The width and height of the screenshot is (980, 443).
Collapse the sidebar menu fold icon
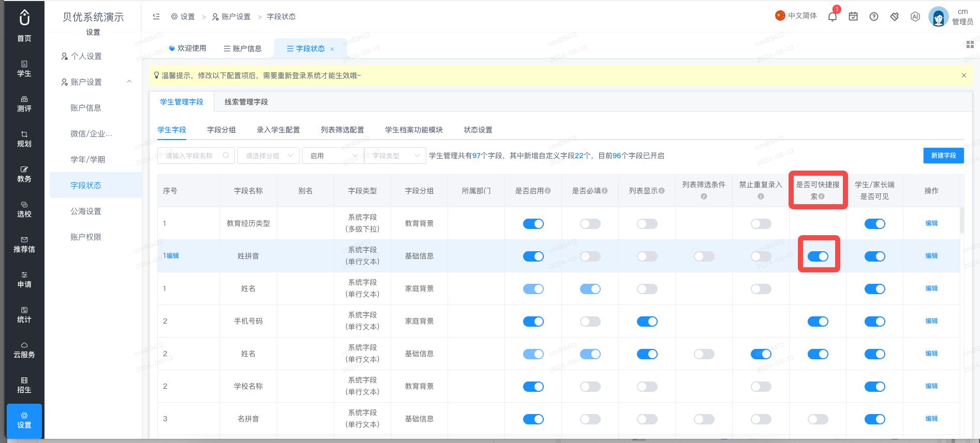click(x=156, y=17)
